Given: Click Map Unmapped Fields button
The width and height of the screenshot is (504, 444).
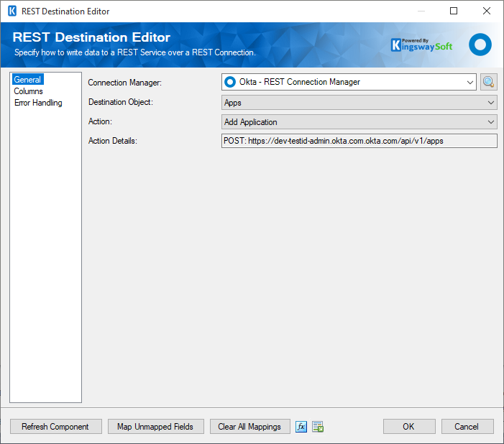Looking at the screenshot, I should [x=156, y=427].
